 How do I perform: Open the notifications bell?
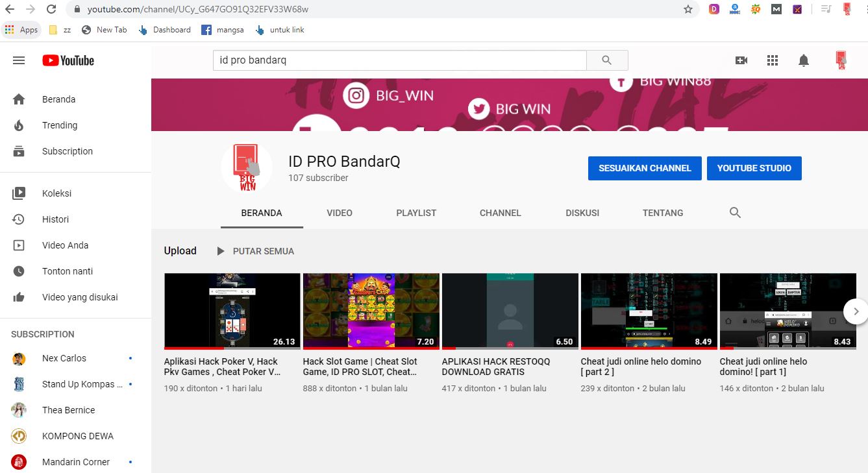coord(804,60)
